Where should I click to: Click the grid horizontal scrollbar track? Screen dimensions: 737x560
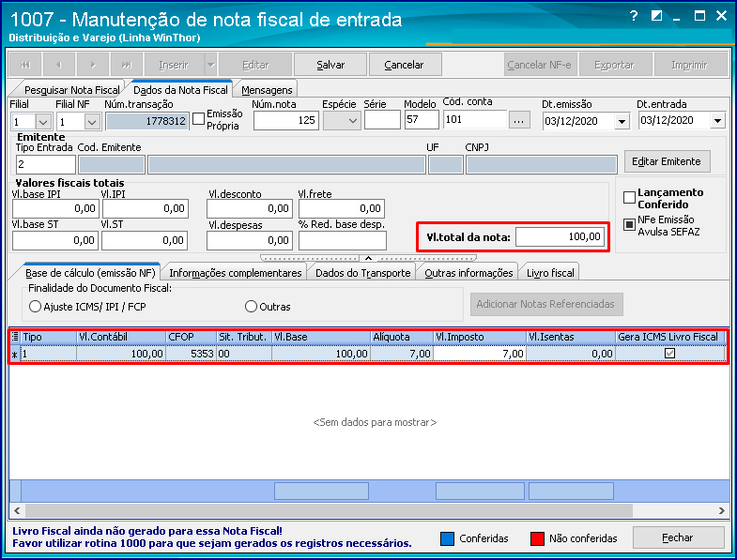pos(370,510)
